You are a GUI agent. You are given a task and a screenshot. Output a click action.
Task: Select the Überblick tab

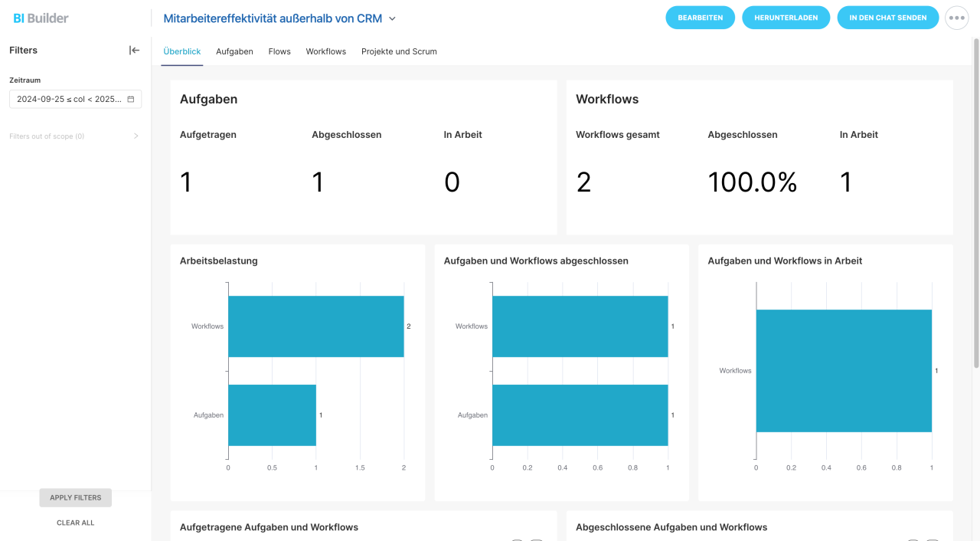[x=182, y=51]
